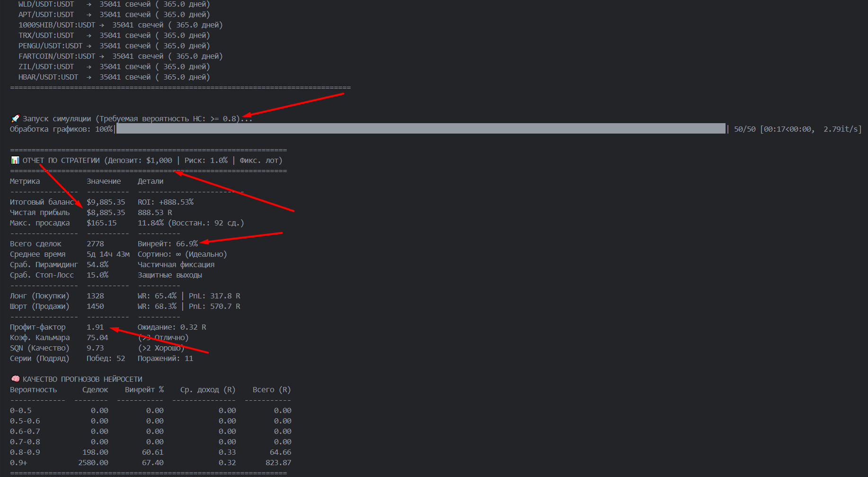Click the profit factor value 1.91
This screenshot has height=477, width=868.
click(x=95, y=327)
